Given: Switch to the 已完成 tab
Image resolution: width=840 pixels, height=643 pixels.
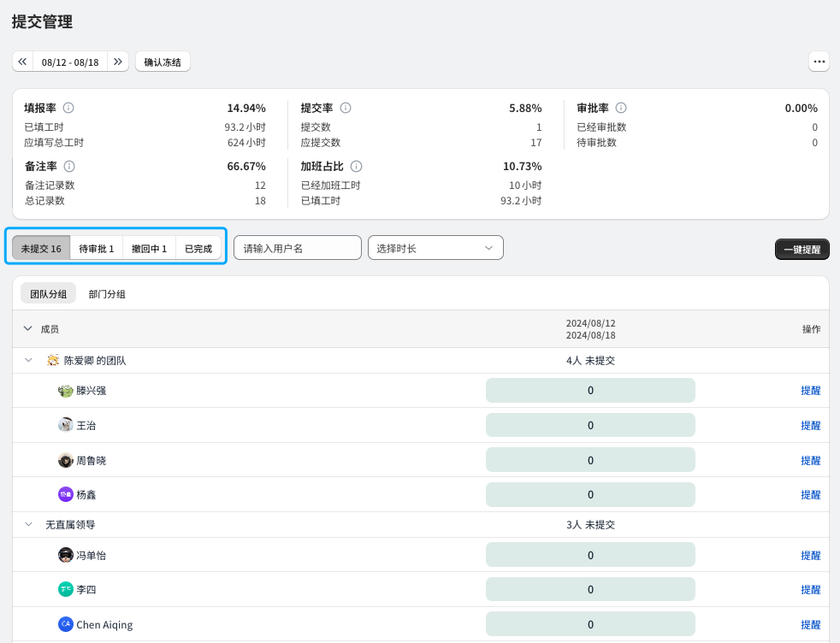Looking at the screenshot, I should click(198, 249).
